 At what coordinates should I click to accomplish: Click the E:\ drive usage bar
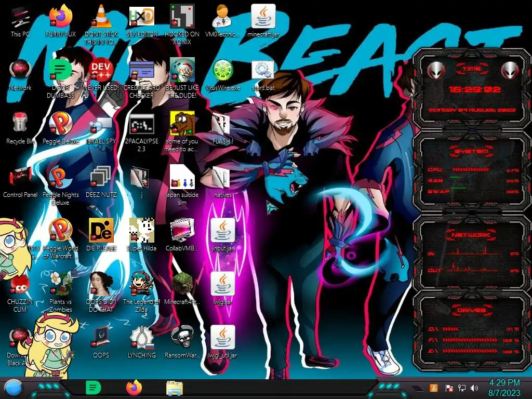470,351
